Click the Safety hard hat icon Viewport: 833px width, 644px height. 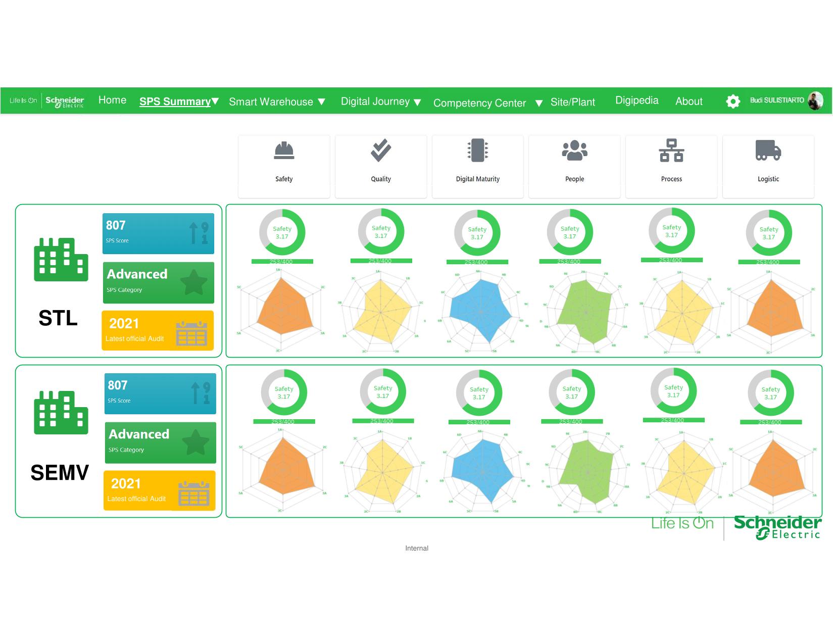click(x=284, y=151)
